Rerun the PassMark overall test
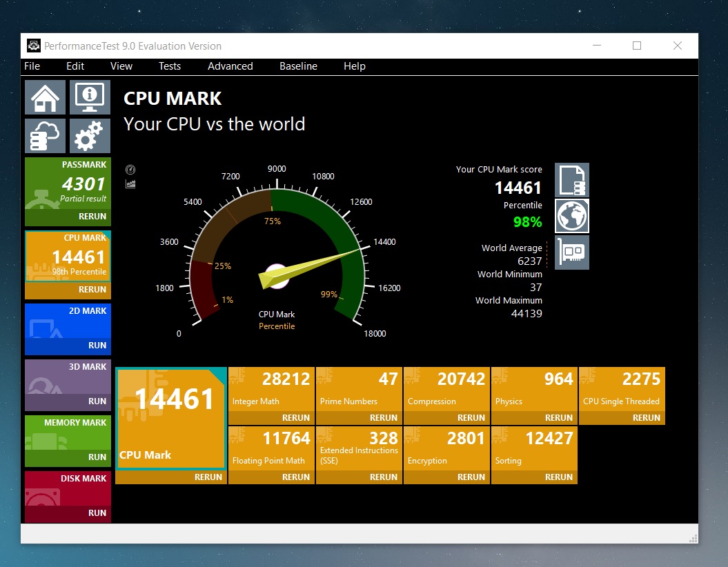728x567 pixels. pos(68,216)
